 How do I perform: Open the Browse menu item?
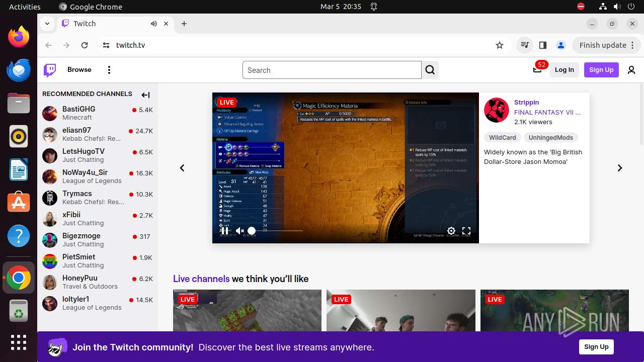(79, 70)
